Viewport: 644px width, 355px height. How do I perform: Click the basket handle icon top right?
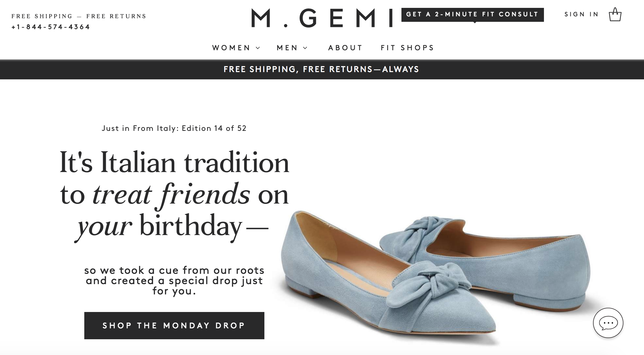pyautogui.click(x=615, y=10)
